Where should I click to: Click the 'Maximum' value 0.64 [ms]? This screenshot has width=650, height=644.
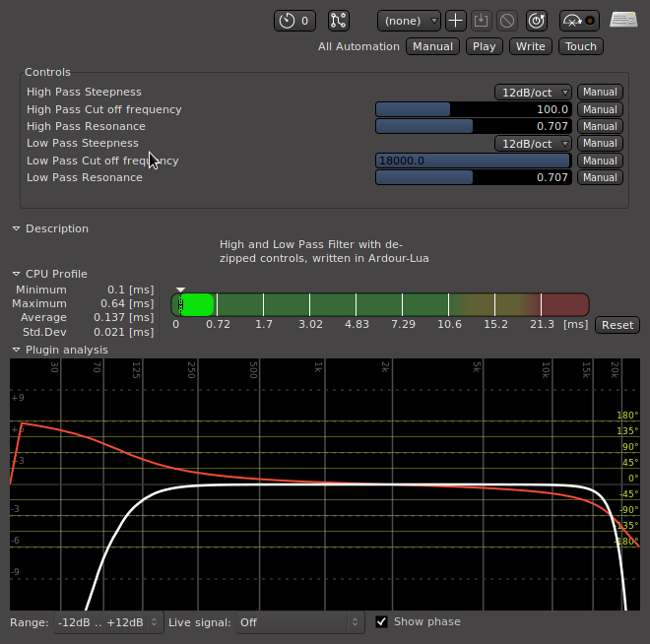point(127,303)
